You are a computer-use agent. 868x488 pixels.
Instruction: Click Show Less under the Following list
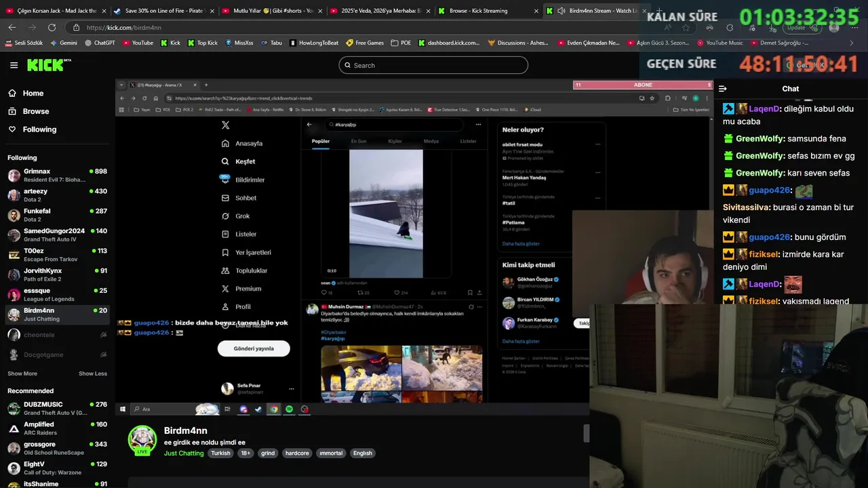click(x=93, y=373)
